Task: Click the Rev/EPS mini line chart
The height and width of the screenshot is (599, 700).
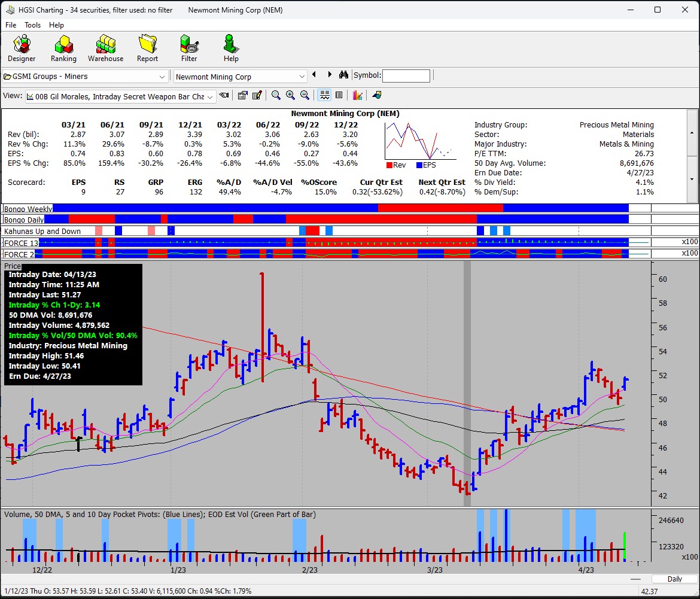Action: [419, 140]
